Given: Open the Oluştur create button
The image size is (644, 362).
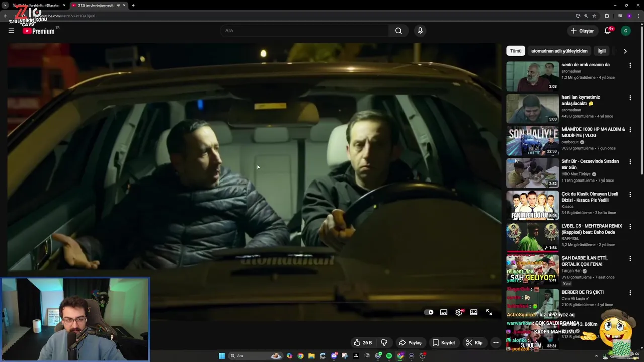Looking at the screenshot, I should pos(582,31).
